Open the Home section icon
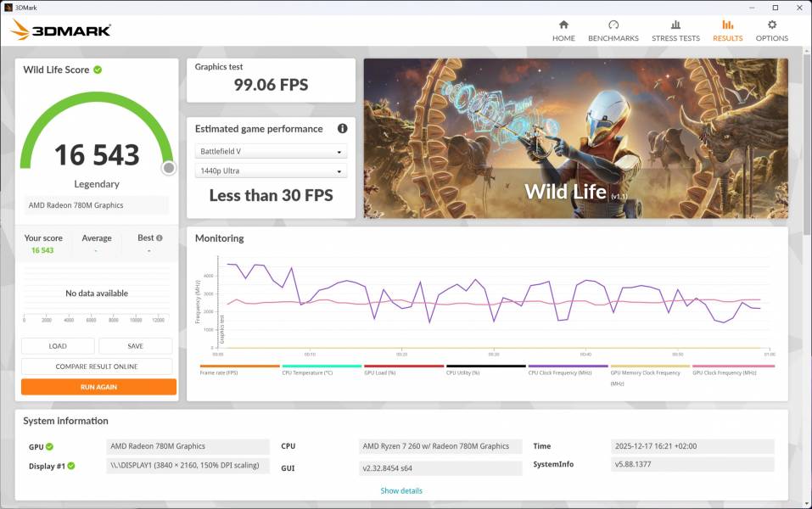This screenshot has height=509, width=812. click(x=563, y=25)
